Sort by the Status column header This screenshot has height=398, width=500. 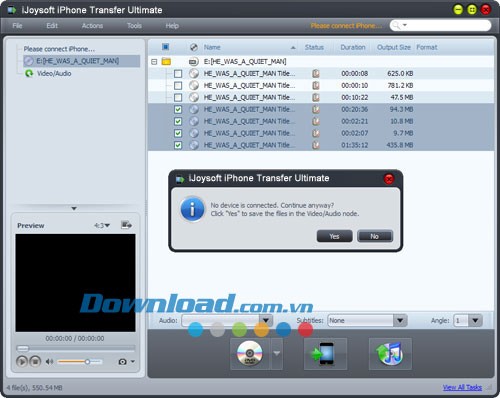[x=314, y=47]
